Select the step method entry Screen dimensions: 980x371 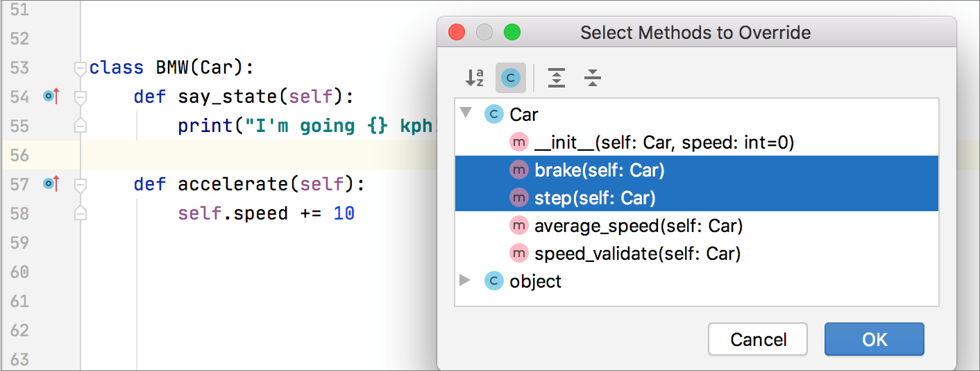pos(595,198)
